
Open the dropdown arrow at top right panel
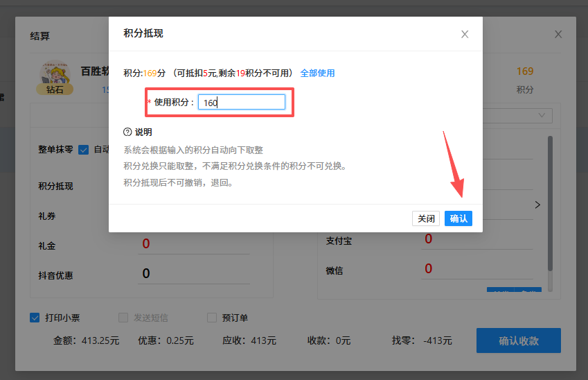click(x=540, y=114)
